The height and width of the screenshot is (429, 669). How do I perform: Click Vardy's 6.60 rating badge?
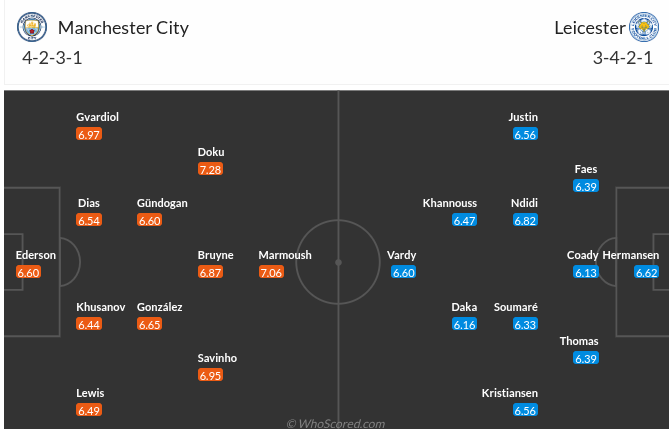click(x=402, y=272)
